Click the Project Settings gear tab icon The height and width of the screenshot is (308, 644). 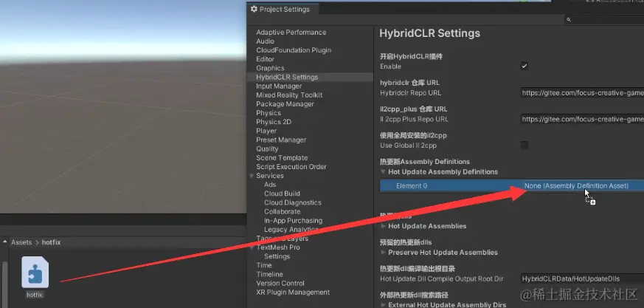(254, 9)
